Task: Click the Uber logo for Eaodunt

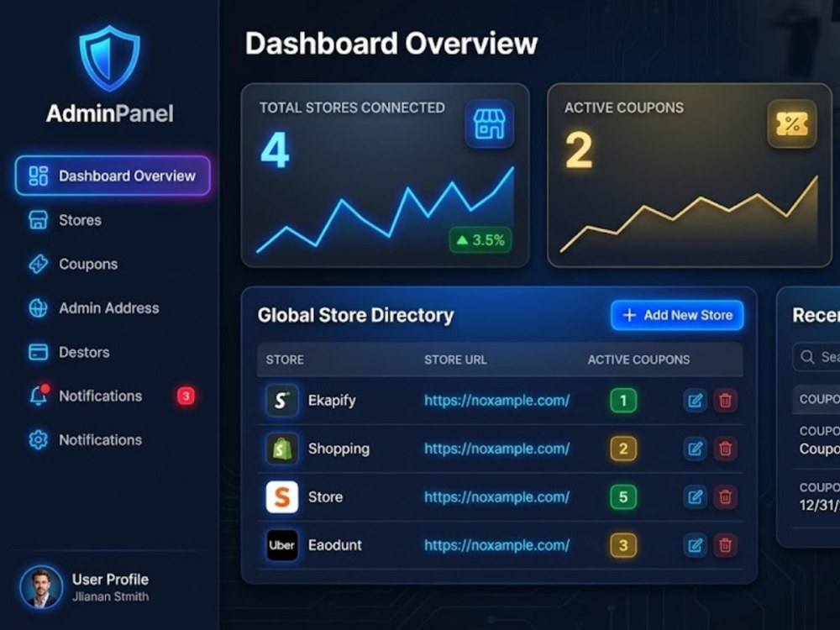Action: point(281,545)
